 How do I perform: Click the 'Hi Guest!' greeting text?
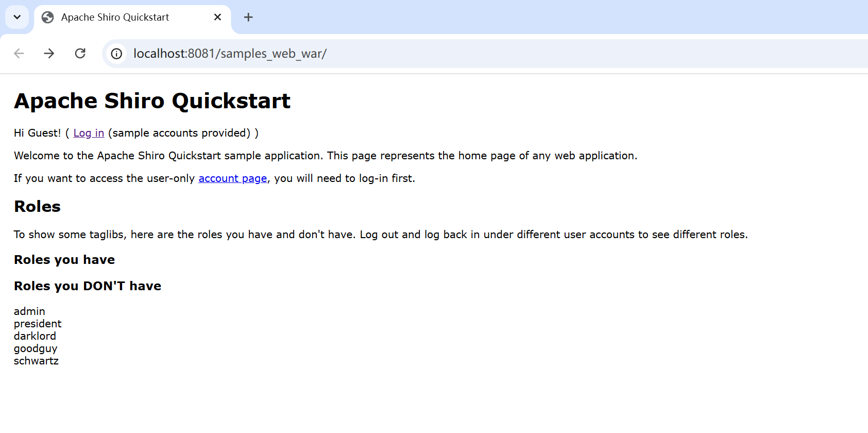[38, 133]
